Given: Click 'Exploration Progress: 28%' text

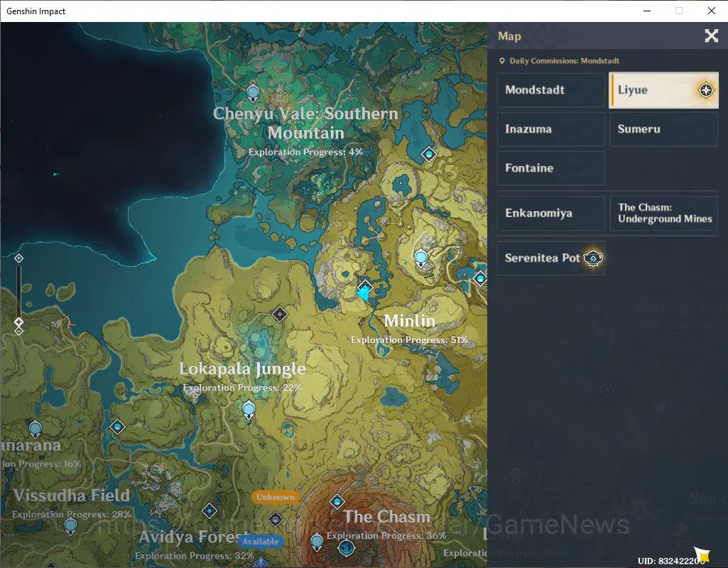Looking at the screenshot, I should [72, 514].
